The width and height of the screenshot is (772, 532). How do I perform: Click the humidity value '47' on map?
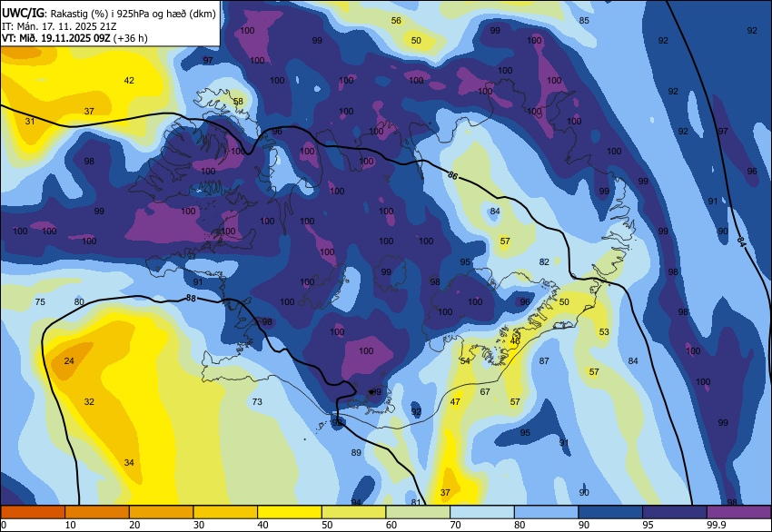point(455,401)
